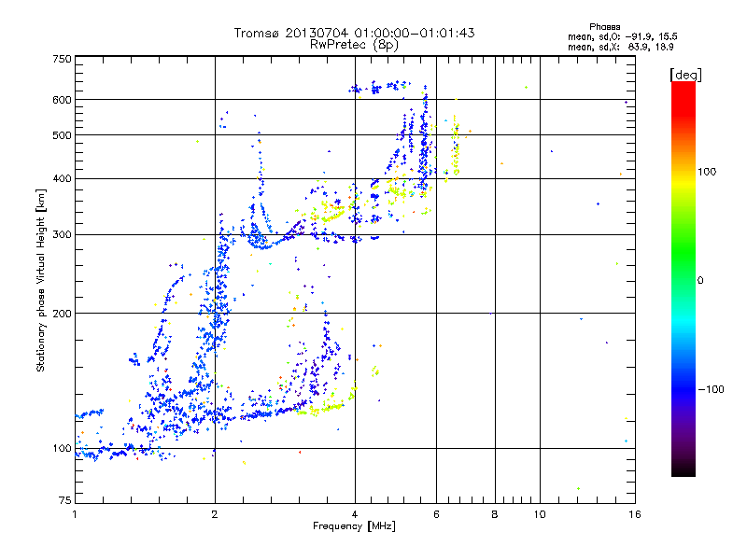Screen dimensions: 747x560
Task: Select the 'mean, sd,X: 83.9, 18.9' line
Action: (x=620, y=47)
